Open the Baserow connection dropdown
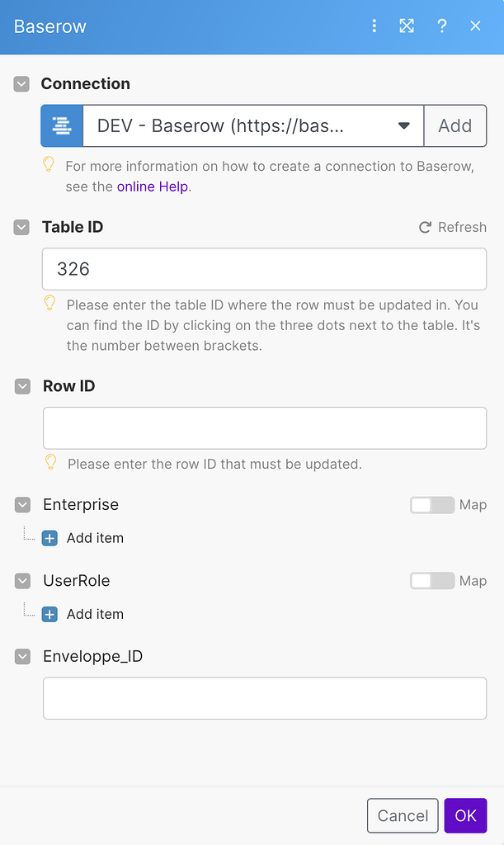504x845 pixels. coord(403,125)
